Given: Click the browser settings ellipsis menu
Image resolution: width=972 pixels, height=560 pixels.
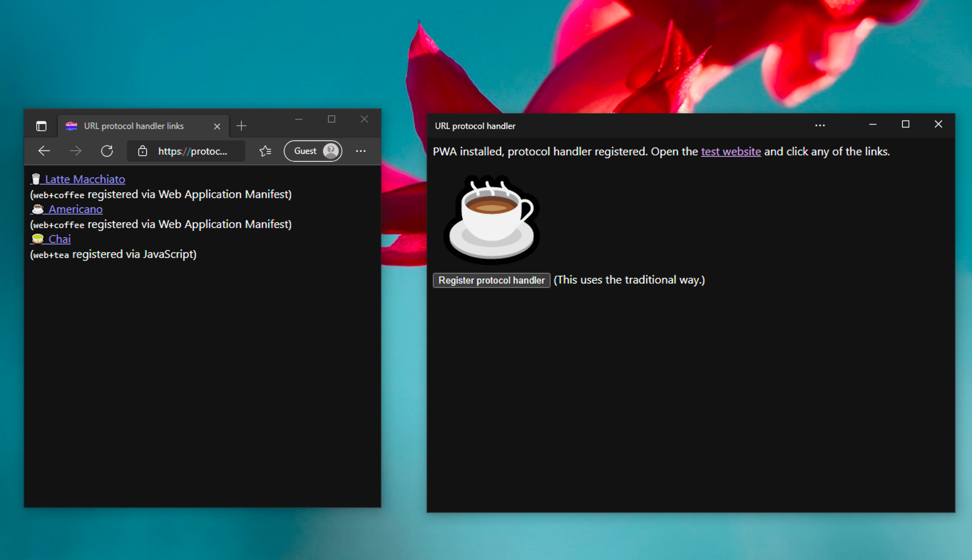Looking at the screenshot, I should tap(360, 151).
